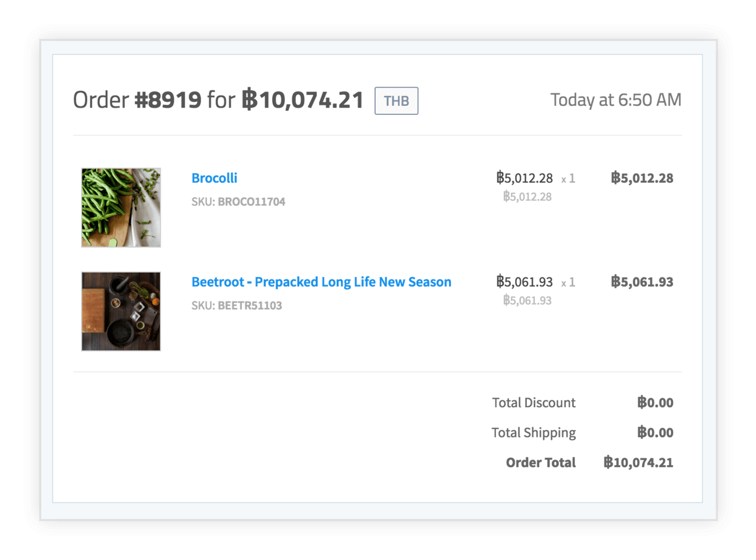
Task: Click the Order Total label
Action: (x=540, y=463)
